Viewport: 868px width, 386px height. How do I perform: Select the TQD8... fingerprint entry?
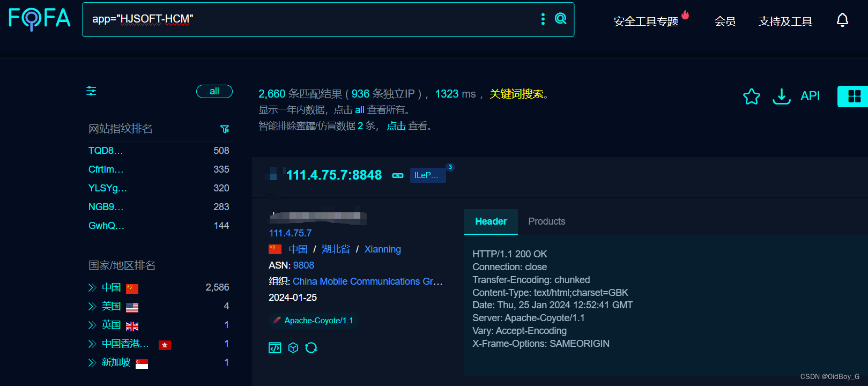(x=106, y=151)
